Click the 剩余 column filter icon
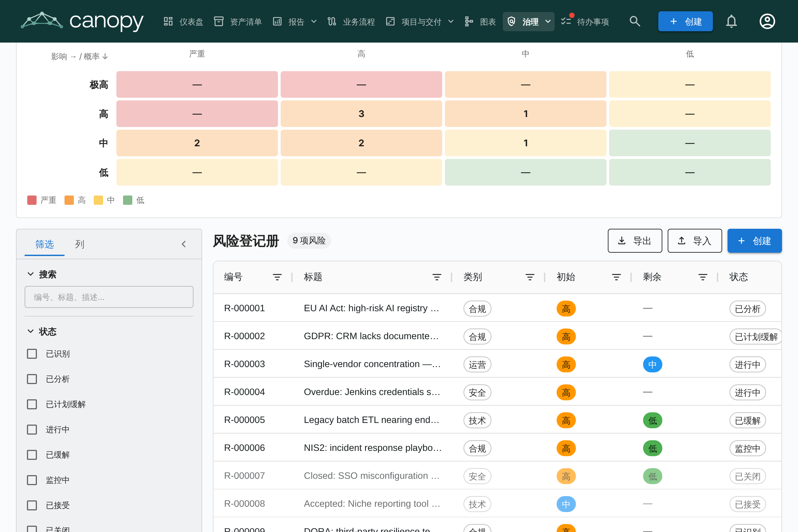 tap(703, 277)
